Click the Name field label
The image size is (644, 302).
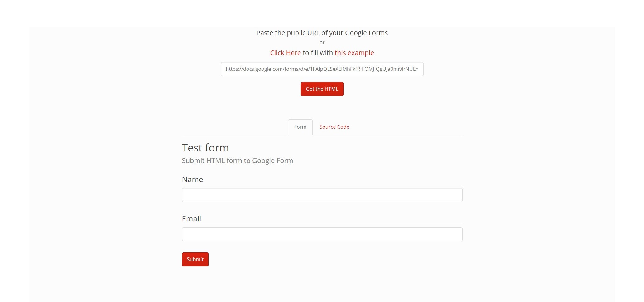[x=192, y=179]
